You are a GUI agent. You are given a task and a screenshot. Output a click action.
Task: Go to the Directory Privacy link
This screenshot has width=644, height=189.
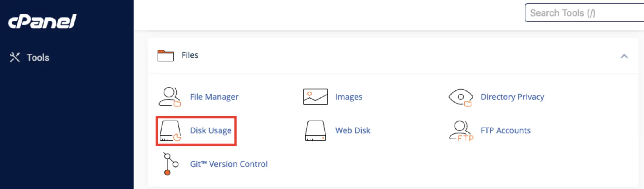pos(512,97)
